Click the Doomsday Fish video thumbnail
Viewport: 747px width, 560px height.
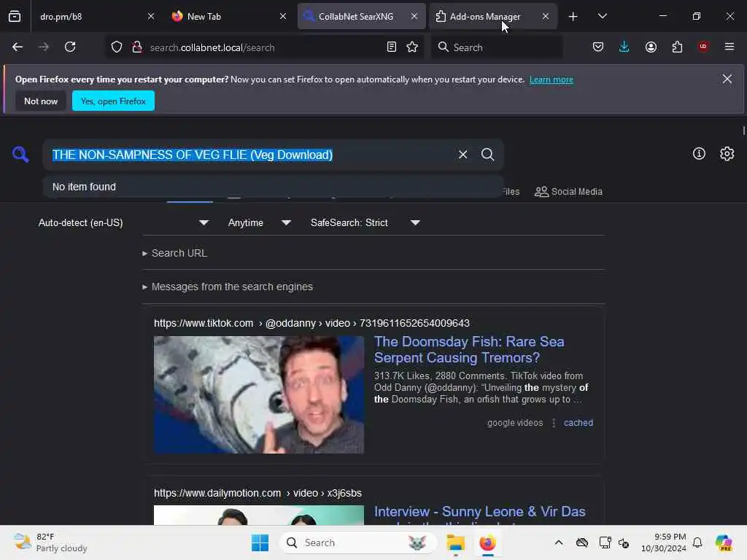[259, 394]
